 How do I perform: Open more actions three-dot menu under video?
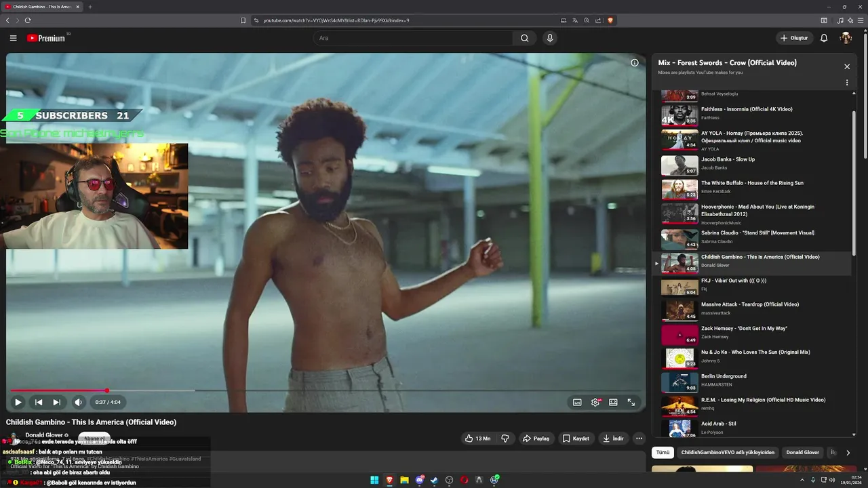pos(639,439)
